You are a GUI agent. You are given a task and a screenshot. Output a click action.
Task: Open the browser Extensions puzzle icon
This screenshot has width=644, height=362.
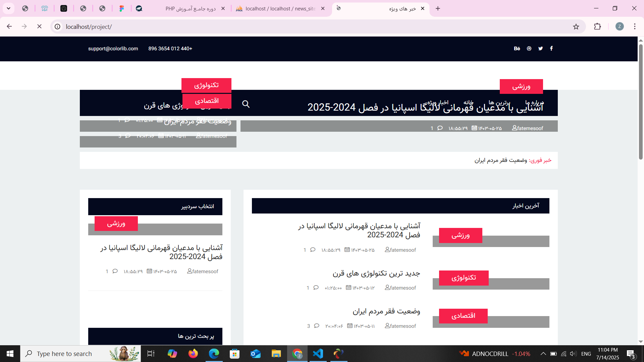597,27
